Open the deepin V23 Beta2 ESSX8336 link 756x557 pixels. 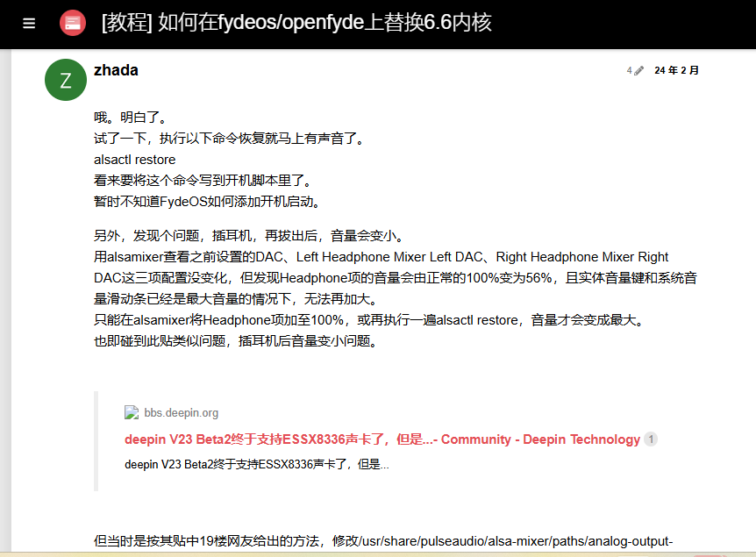tap(382, 439)
